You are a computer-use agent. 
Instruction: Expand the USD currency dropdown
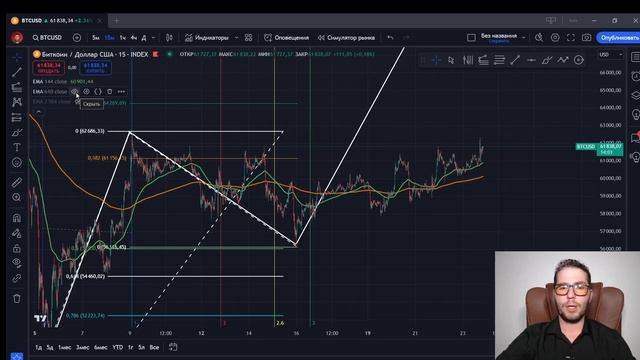point(611,54)
